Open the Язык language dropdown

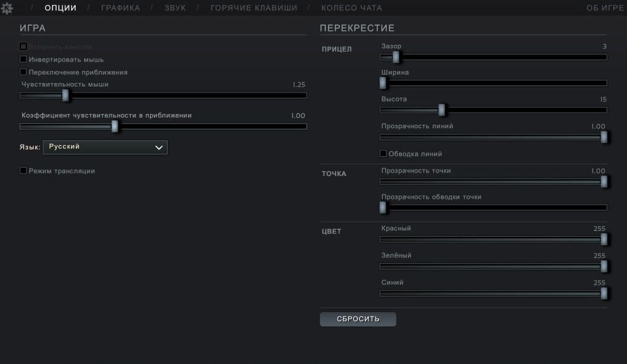coord(105,147)
